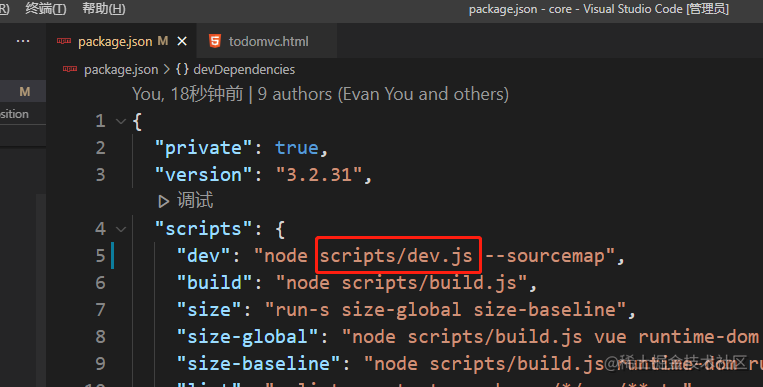
Task: Click the git blame authors annotation
Action: click(x=320, y=94)
